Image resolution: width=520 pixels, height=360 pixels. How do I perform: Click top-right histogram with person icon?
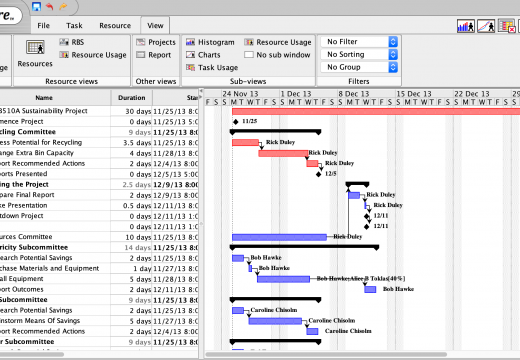[x=466, y=26]
